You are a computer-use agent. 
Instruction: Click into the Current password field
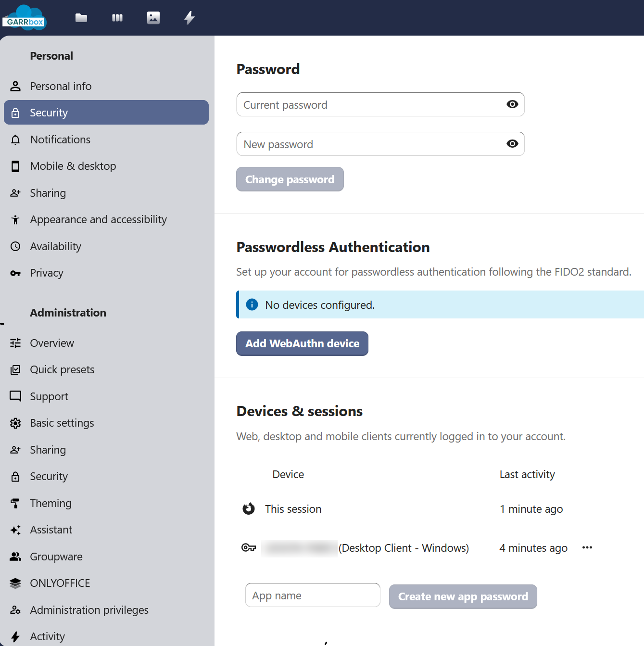pos(370,105)
